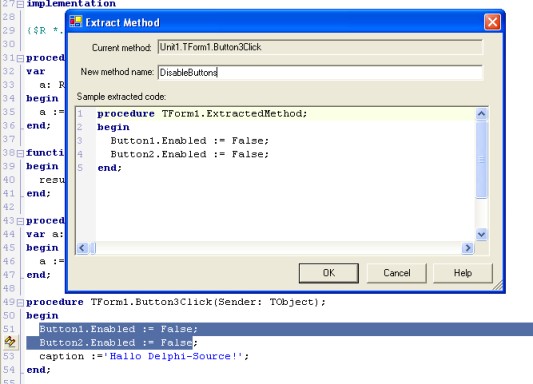
Task: Click the 'begin' on editor line 50
Action: 42,316
